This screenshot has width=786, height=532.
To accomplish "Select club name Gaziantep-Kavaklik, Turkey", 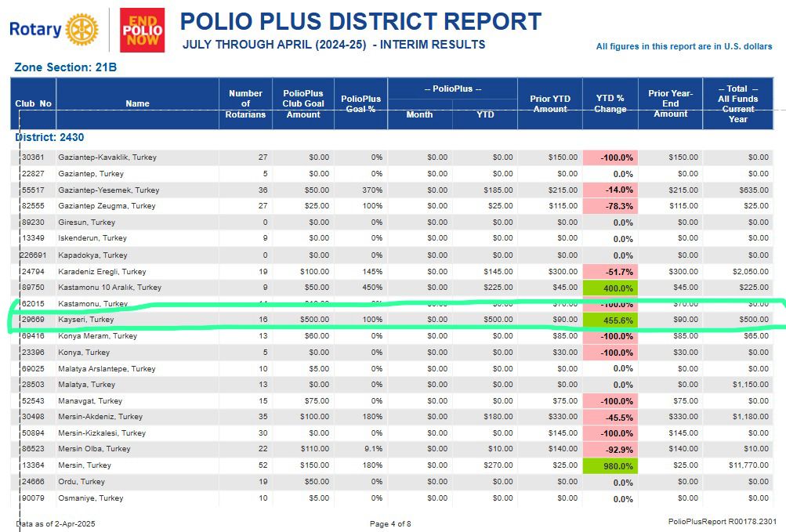I will (107, 157).
